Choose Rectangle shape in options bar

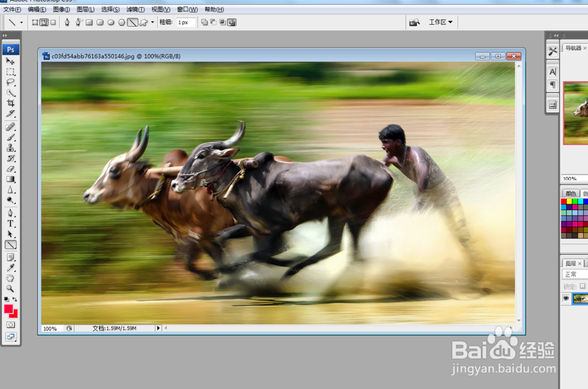89,22
